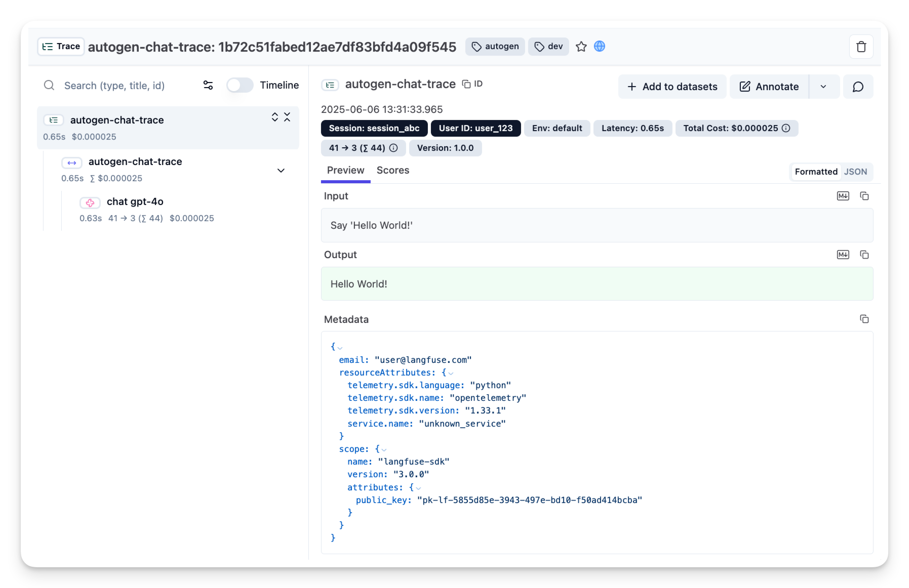The height and width of the screenshot is (588, 909).
Task: Collapse the resourceAttributes JSON node
Action: tap(451, 373)
